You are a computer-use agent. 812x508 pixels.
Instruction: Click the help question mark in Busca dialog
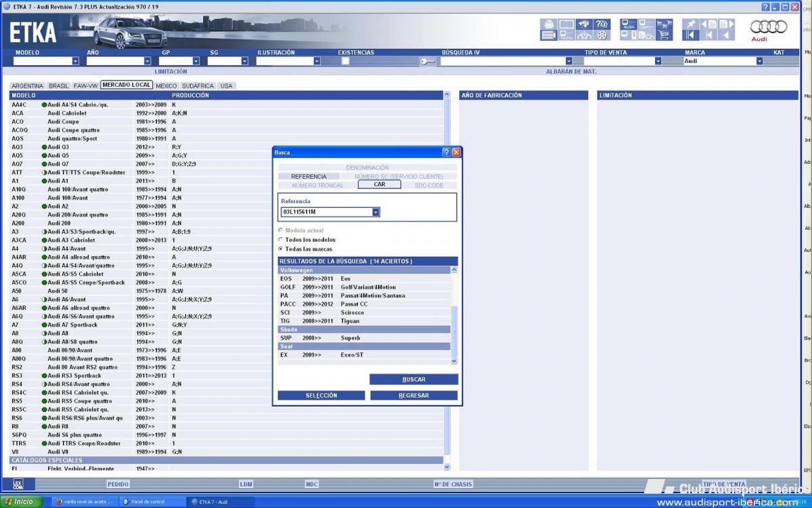coord(446,152)
